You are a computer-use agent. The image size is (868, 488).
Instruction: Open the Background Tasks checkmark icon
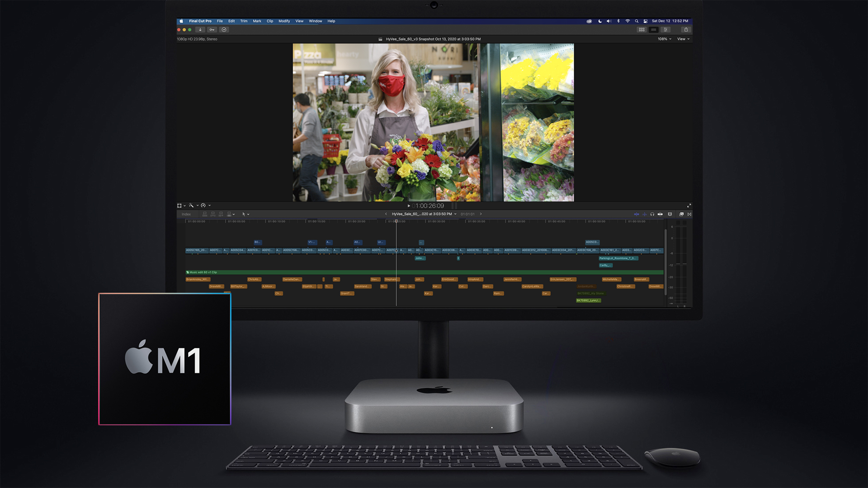coord(224,30)
